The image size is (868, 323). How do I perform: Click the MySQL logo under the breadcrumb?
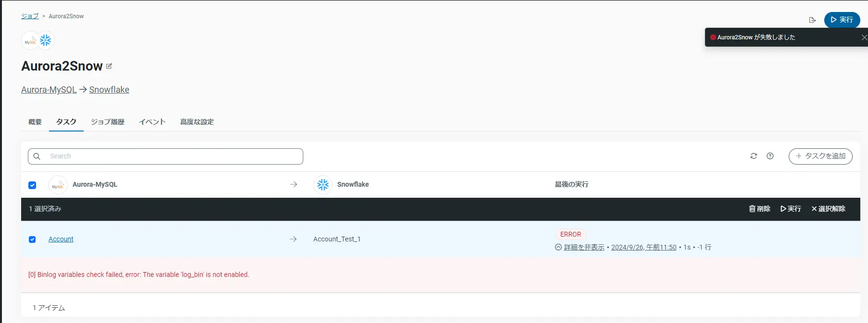[30, 41]
